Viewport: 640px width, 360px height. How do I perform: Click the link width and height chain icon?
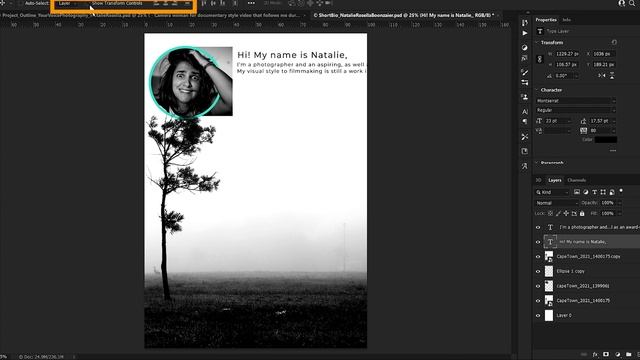tap(539, 59)
